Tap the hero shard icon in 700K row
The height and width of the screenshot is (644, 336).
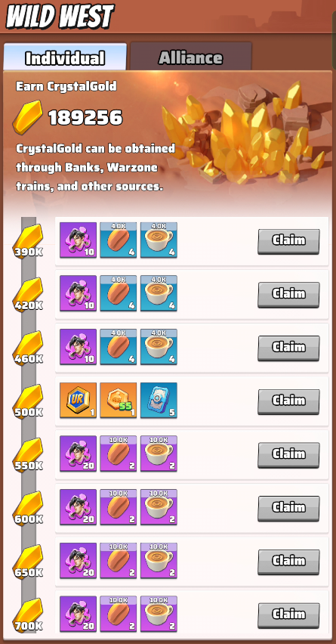[78, 614]
